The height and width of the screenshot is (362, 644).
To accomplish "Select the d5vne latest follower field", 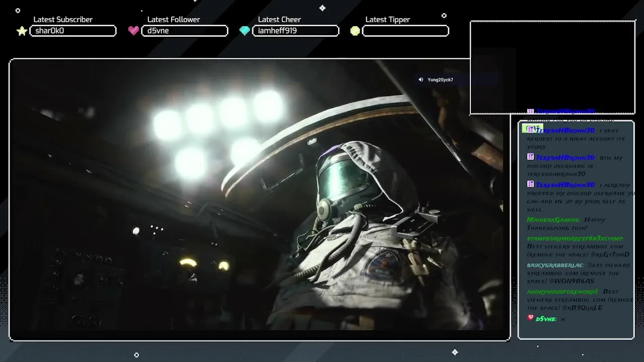I will [185, 31].
